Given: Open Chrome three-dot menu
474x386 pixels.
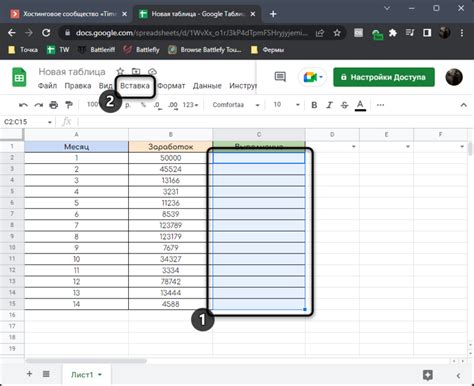Looking at the screenshot, I should [462, 33].
